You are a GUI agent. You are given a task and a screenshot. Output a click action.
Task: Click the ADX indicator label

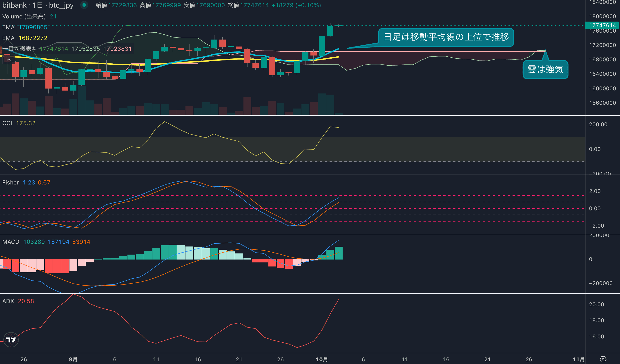(x=8, y=301)
